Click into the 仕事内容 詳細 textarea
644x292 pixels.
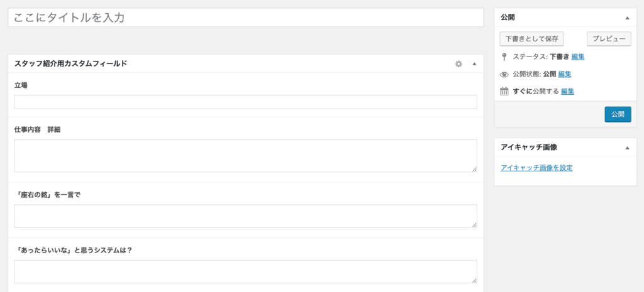246,156
